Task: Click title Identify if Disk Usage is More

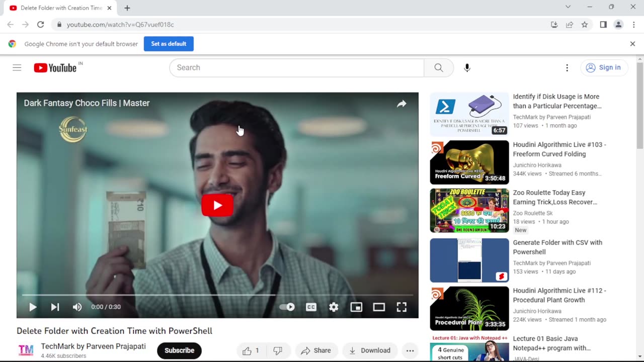Action: 557,101
